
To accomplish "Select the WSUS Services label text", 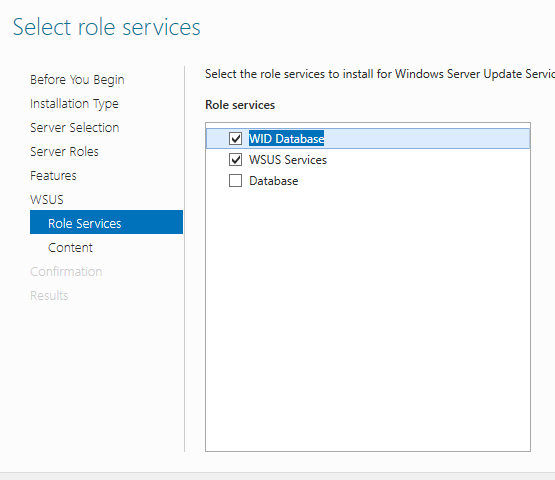I will click(x=288, y=160).
